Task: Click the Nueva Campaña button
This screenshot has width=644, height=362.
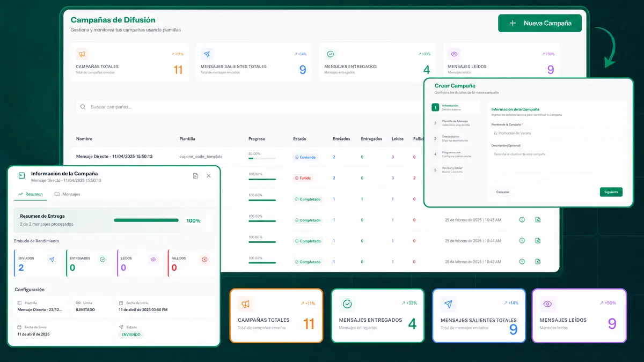Action: [x=540, y=23]
